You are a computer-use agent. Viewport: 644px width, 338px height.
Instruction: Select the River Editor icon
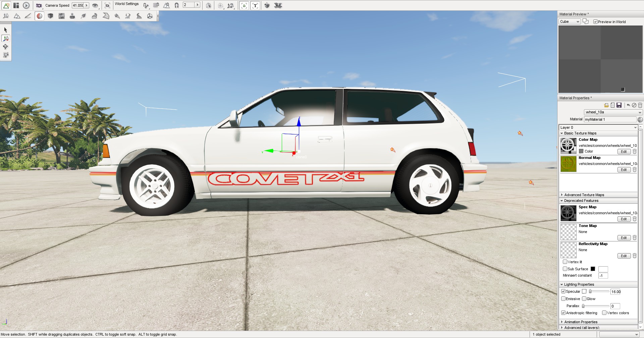128,16
